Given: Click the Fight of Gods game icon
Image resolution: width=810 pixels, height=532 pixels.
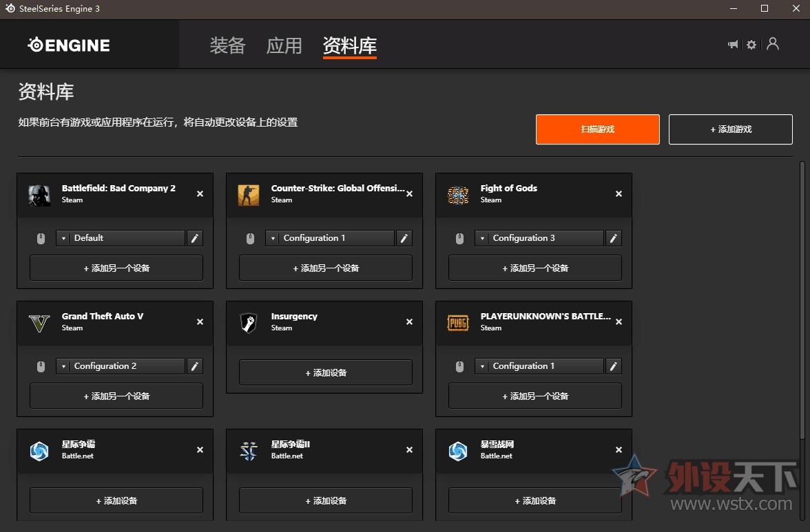Looking at the screenshot, I should click(457, 195).
